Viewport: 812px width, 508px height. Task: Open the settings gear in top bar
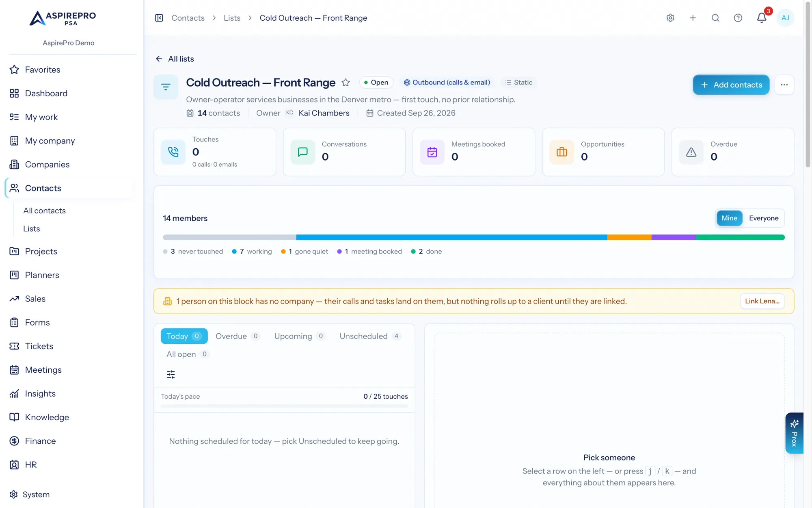pyautogui.click(x=670, y=18)
